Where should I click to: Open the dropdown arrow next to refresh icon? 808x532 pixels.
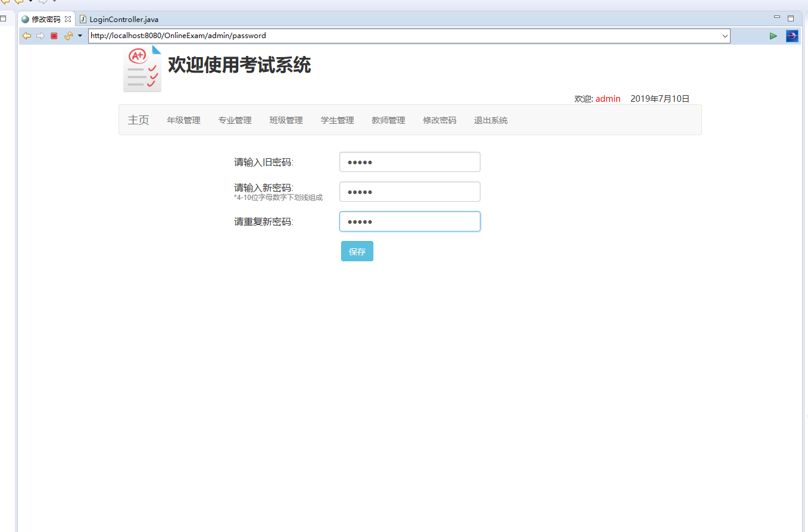click(x=79, y=36)
